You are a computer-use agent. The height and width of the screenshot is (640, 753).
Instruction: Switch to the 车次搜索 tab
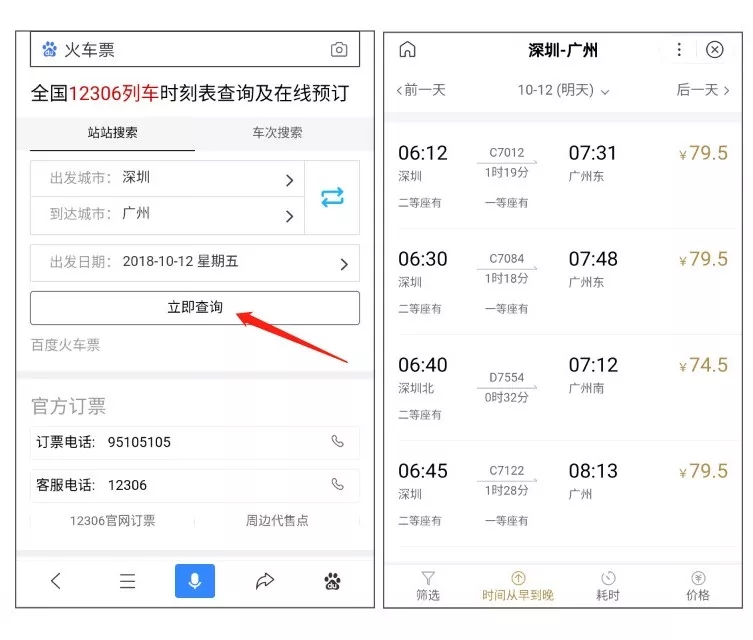(x=277, y=133)
